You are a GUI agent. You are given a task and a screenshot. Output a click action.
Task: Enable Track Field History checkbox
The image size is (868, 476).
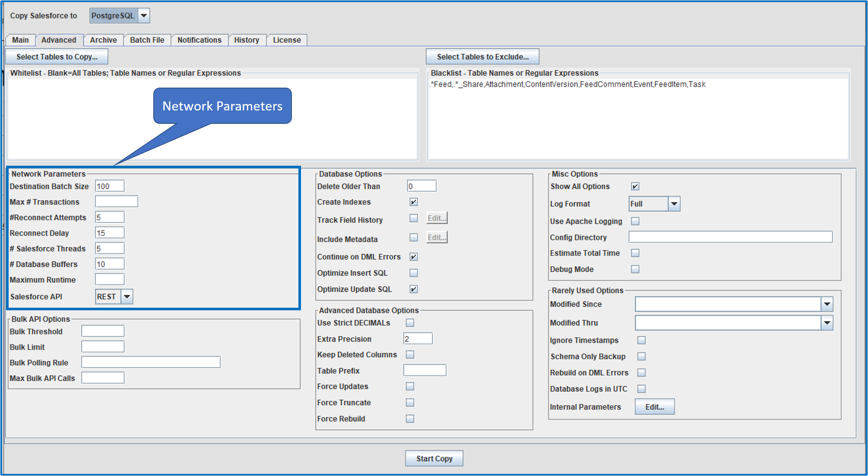coord(414,218)
